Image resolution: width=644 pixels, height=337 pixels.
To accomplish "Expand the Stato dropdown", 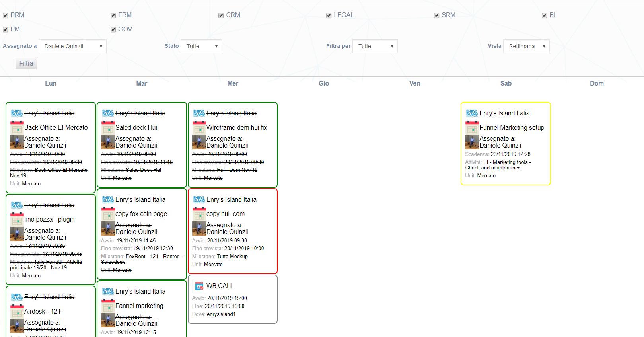I will [x=201, y=46].
